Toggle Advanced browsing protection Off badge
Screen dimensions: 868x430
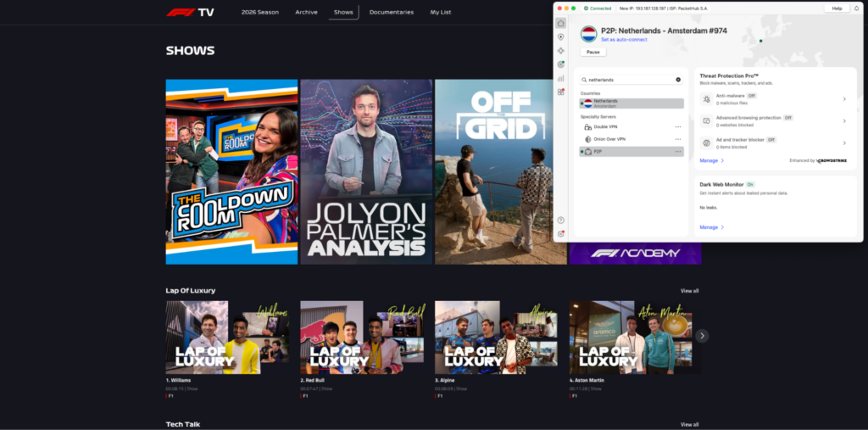click(788, 118)
